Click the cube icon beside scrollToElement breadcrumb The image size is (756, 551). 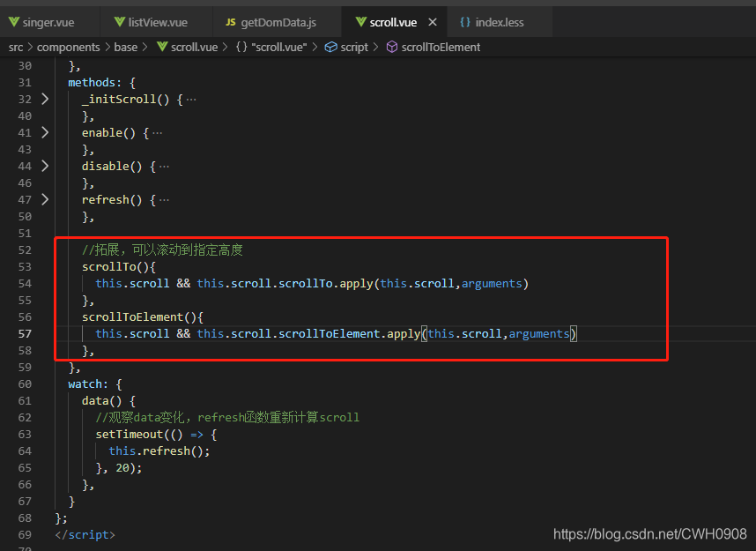pos(392,47)
